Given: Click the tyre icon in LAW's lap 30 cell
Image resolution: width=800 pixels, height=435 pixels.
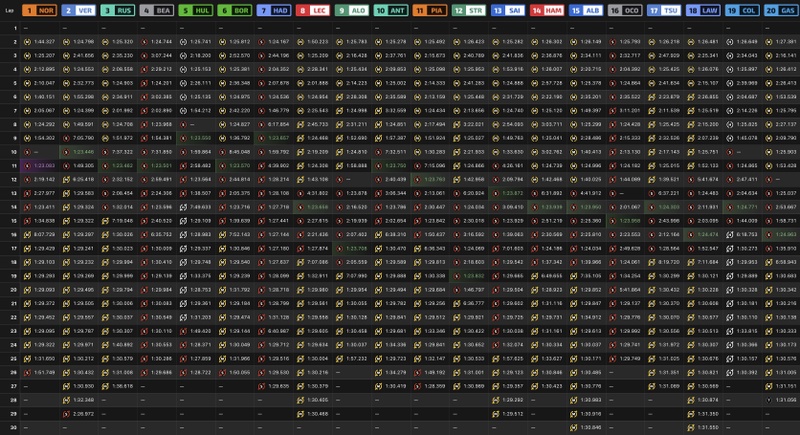Looking at the screenshot, I should tap(691, 428).
